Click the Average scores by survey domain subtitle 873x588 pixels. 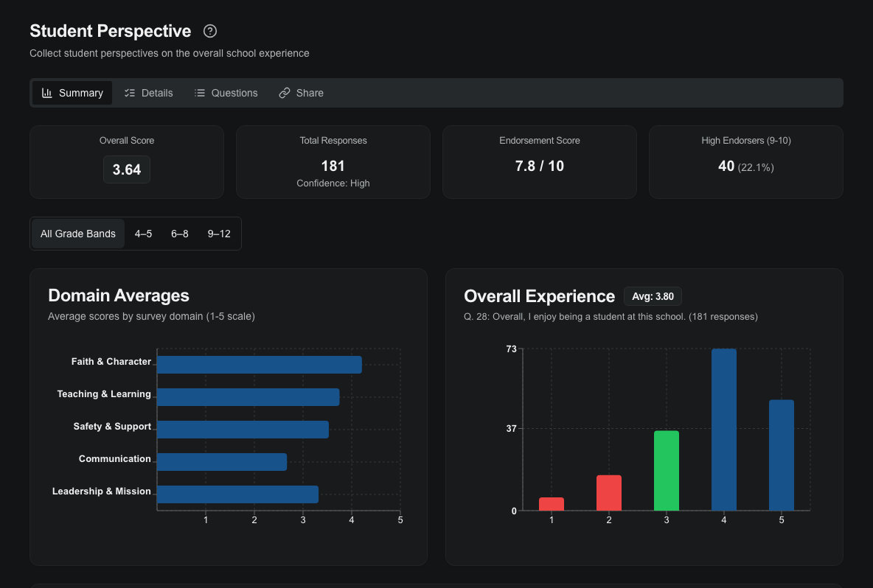[151, 317]
